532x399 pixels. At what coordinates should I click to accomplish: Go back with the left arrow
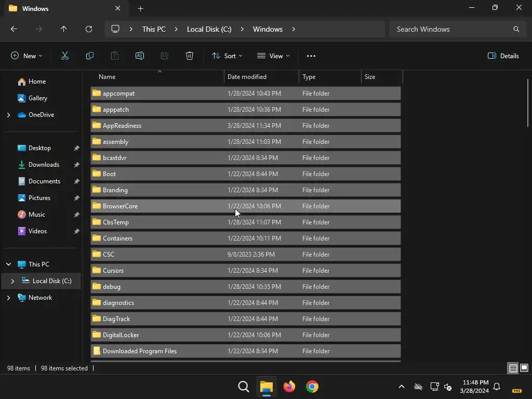(14, 29)
